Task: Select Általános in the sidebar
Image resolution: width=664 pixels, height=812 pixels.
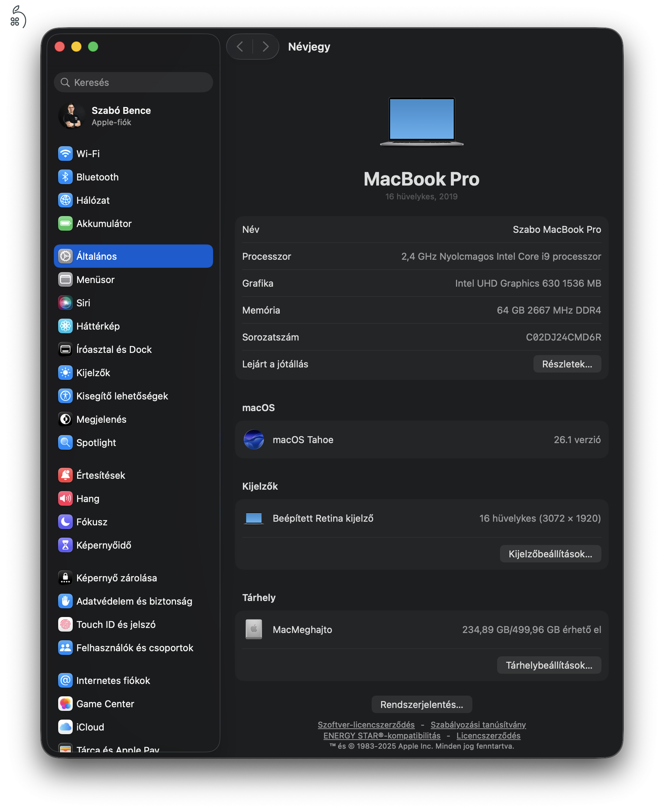Action: pyautogui.click(x=97, y=256)
